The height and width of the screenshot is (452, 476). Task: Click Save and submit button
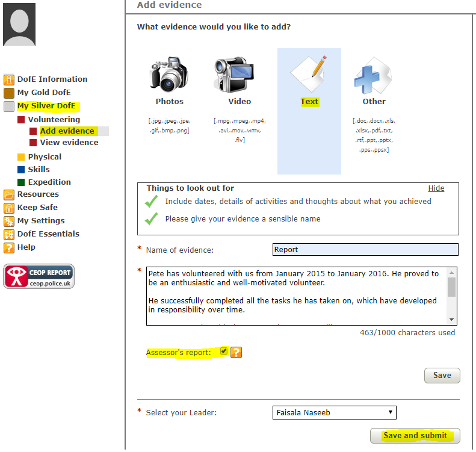click(415, 436)
